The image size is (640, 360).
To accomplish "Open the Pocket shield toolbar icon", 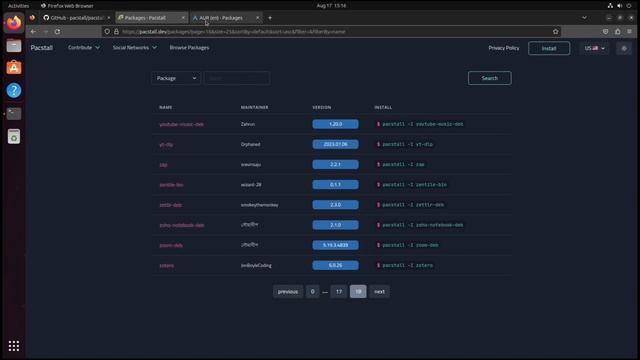I will coord(605,31).
